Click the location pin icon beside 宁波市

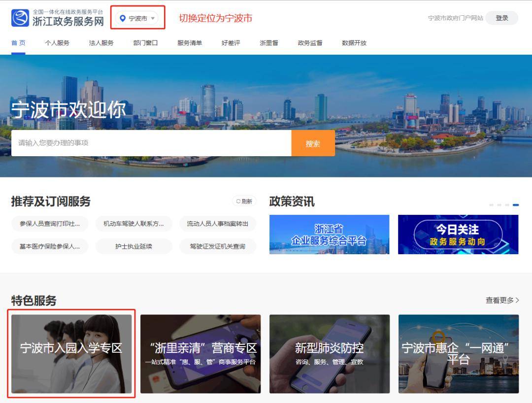[123, 18]
